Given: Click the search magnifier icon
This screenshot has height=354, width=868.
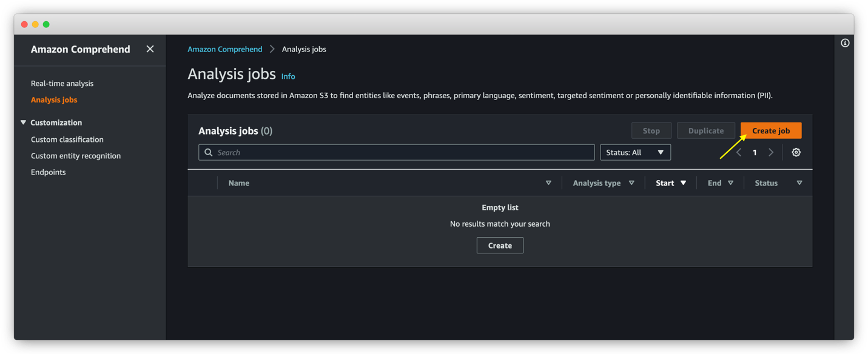Looking at the screenshot, I should click(209, 153).
